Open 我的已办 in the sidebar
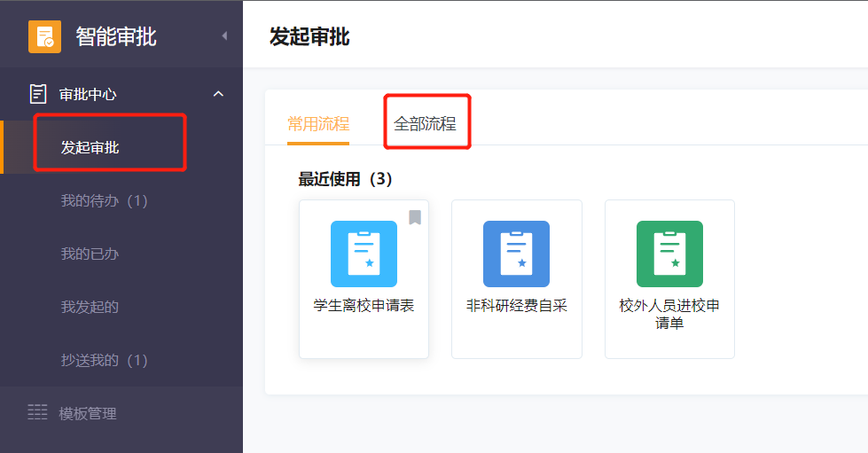The image size is (868, 453). click(x=90, y=254)
